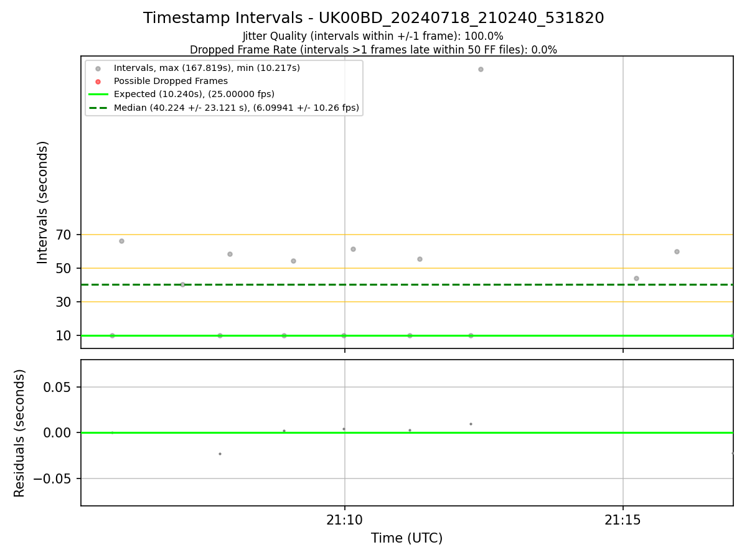Click the 'Dropped Frame Rate' 0.0% subtitle line

[374, 50]
